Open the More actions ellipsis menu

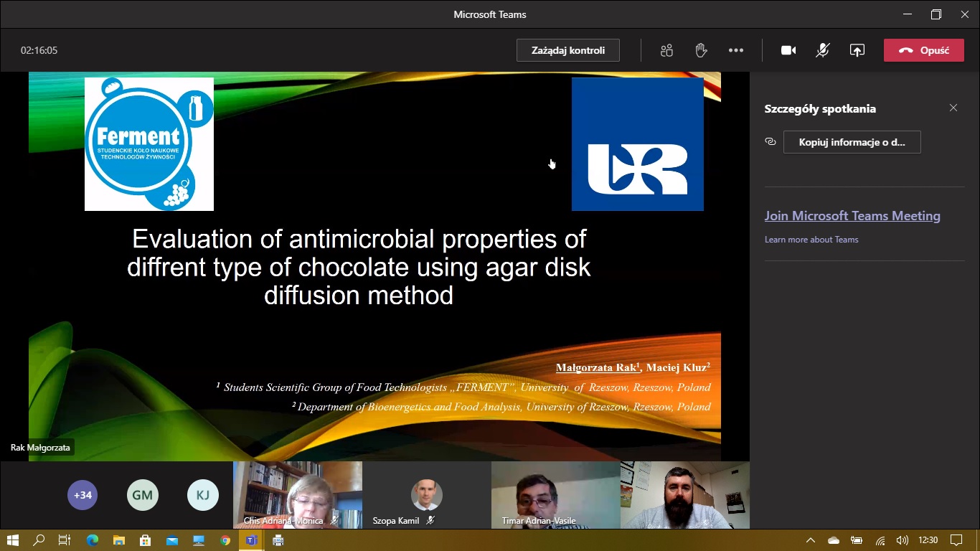(x=736, y=50)
